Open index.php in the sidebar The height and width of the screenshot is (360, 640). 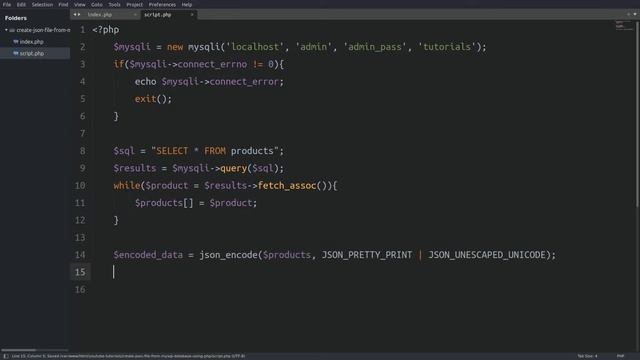pyautogui.click(x=31, y=42)
